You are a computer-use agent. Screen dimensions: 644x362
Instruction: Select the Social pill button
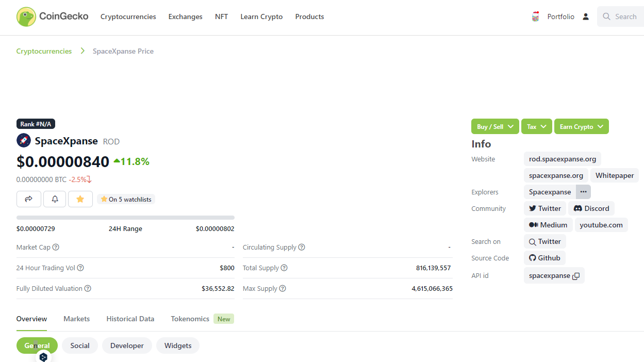80,345
